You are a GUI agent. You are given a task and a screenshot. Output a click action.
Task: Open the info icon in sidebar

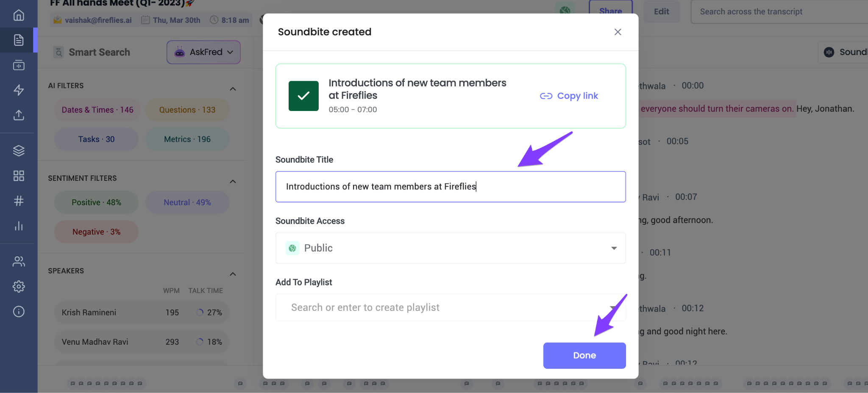coord(19,312)
